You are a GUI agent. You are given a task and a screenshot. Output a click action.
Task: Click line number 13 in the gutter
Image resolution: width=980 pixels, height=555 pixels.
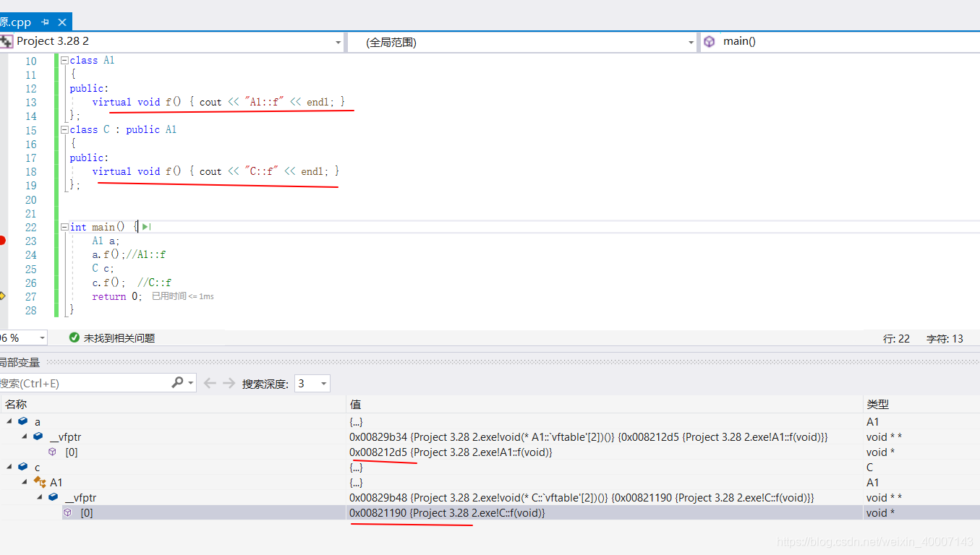click(30, 103)
